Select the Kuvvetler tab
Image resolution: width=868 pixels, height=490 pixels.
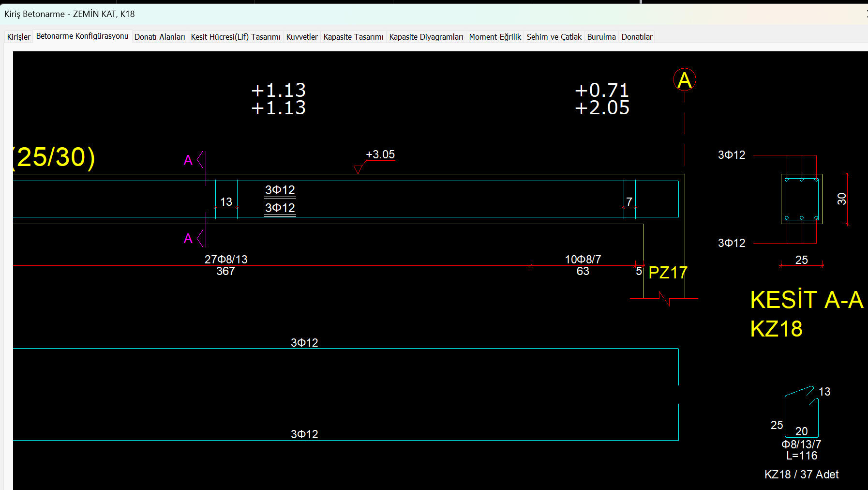(302, 37)
